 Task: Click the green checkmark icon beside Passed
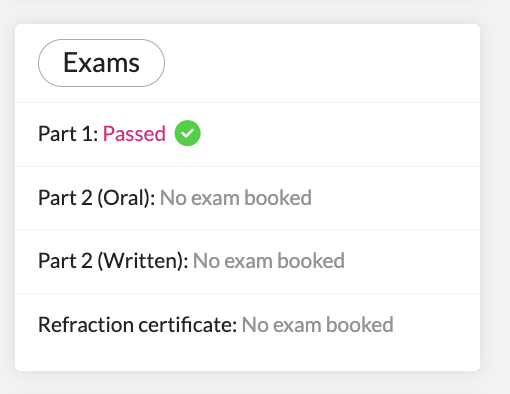click(x=187, y=133)
